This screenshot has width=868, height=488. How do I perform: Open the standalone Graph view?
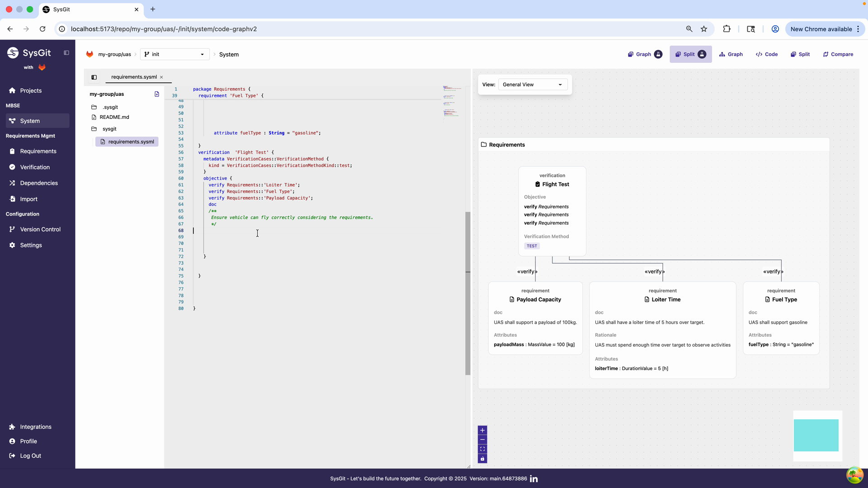pyautogui.click(x=731, y=54)
